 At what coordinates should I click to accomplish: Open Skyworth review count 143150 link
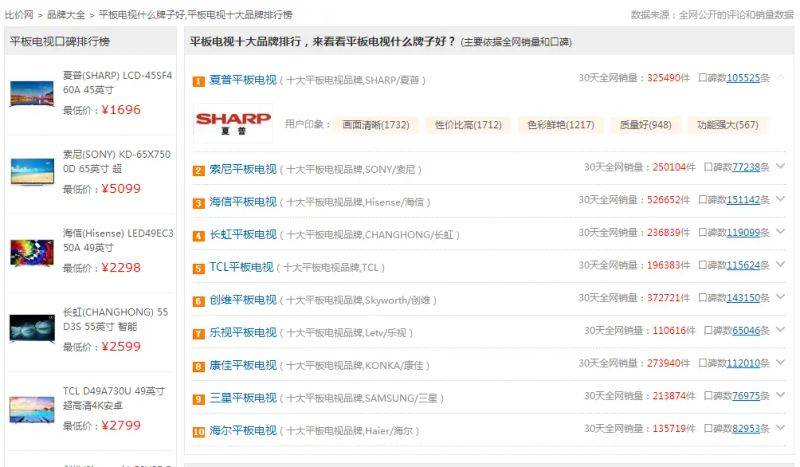pos(743,298)
